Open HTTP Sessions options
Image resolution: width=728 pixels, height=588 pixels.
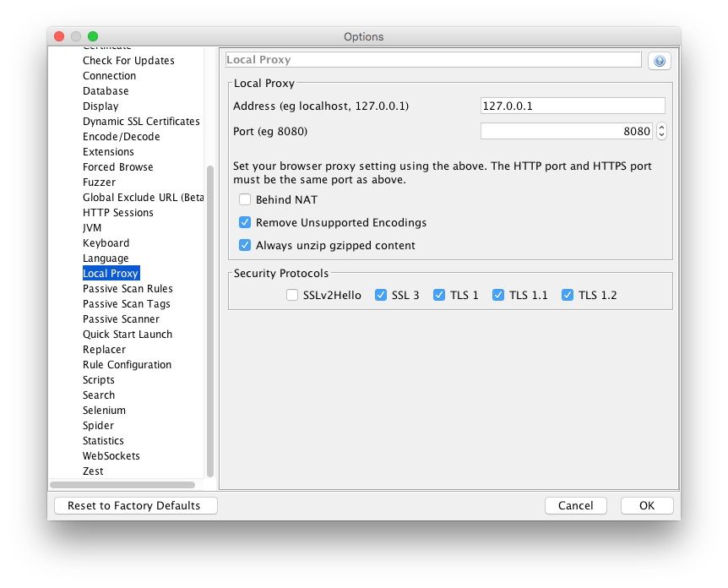118,213
